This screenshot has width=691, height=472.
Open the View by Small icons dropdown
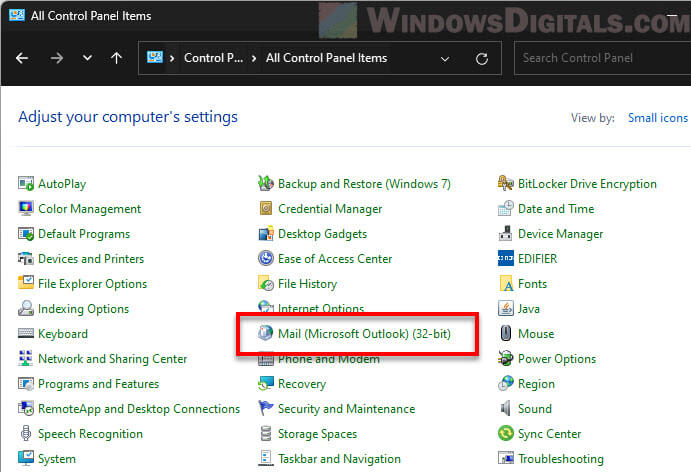tap(657, 118)
